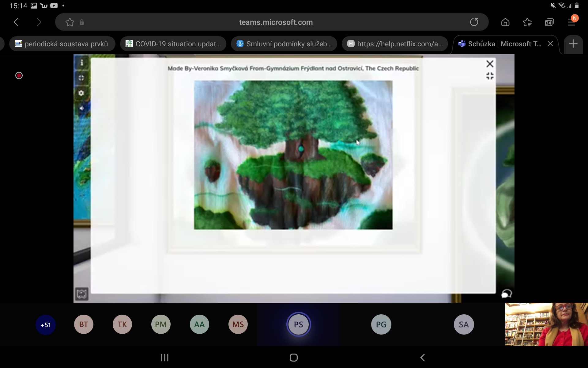Open a new browser tab with plus button
The height and width of the screenshot is (368, 588).
(573, 44)
